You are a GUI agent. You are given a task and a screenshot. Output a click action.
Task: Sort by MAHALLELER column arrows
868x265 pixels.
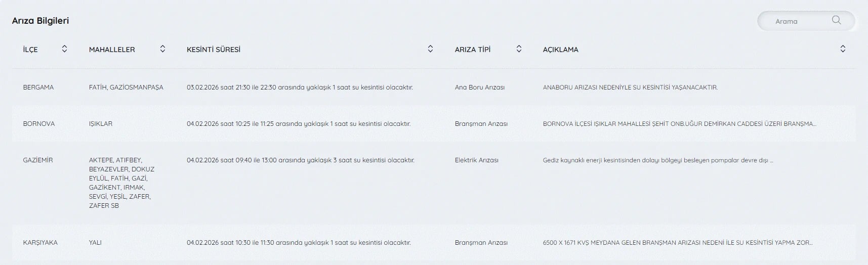(x=162, y=49)
